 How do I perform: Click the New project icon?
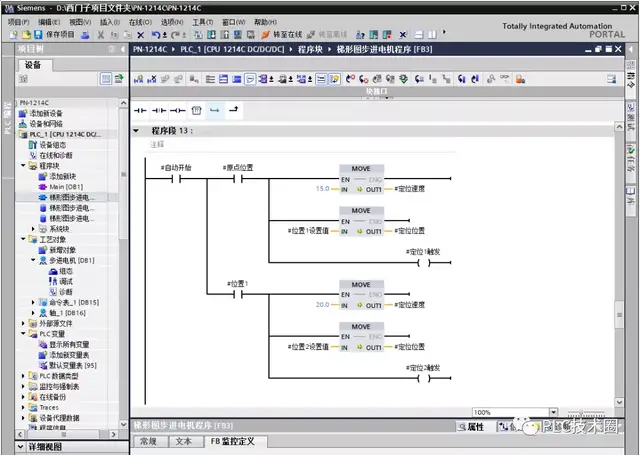13,35
